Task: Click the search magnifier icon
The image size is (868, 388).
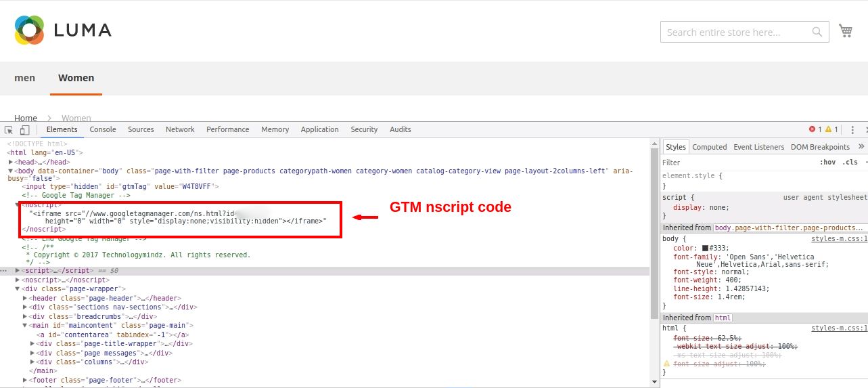Action: coord(818,32)
